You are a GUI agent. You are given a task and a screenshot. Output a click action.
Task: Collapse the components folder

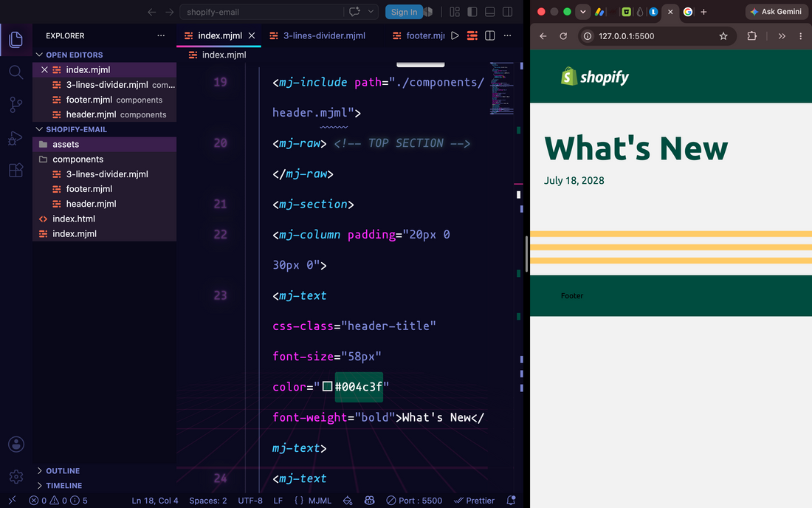[x=104, y=159]
